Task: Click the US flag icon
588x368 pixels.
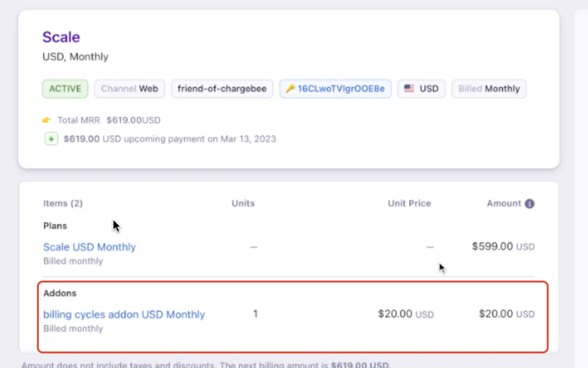Action: 409,89
